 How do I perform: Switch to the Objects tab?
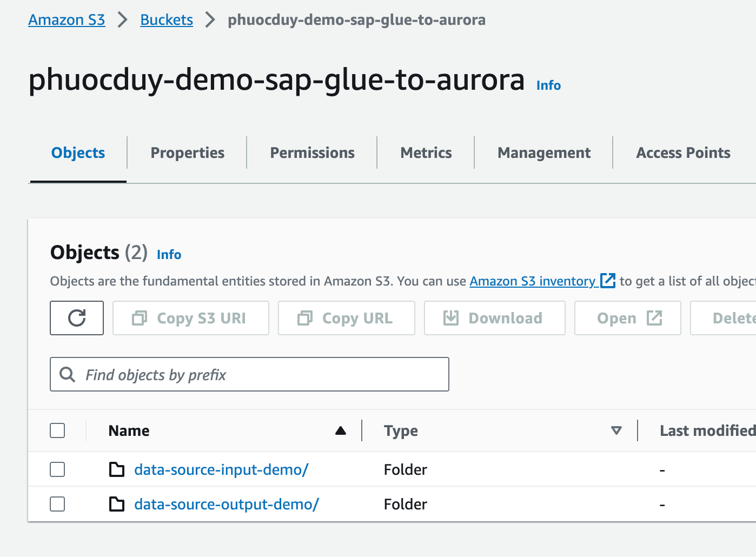coord(78,153)
